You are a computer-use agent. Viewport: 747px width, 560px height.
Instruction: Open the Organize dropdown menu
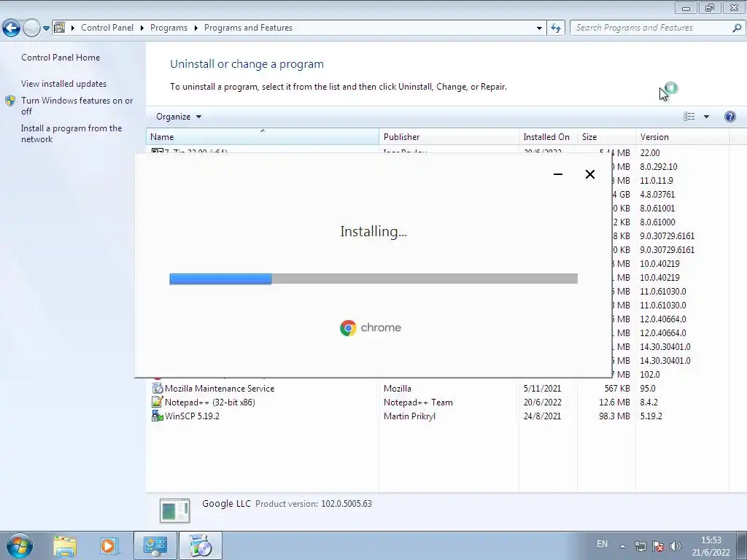(179, 117)
